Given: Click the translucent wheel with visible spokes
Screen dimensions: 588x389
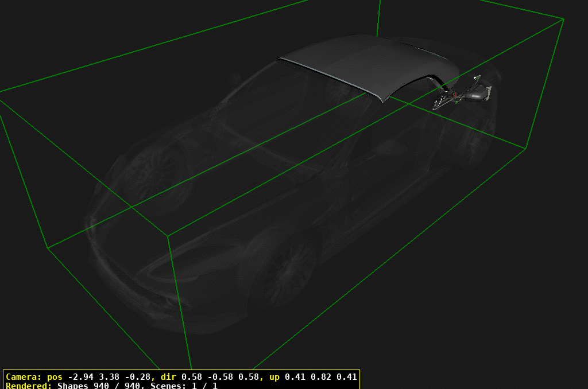Looking at the screenshot, I should [285, 270].
